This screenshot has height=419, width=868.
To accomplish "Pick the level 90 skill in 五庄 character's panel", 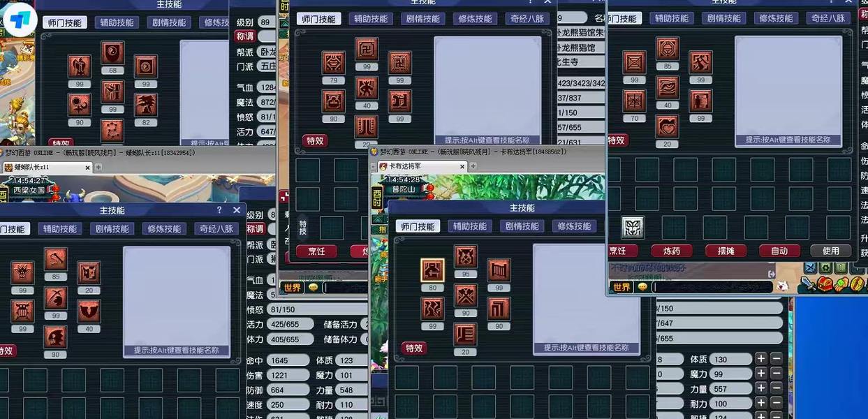I will tap(79, 105).
